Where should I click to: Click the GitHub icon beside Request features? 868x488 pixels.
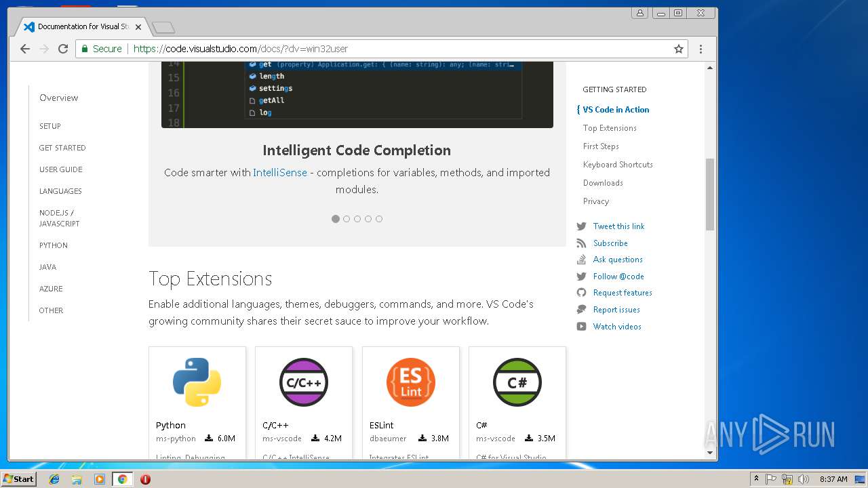coord(581,293)
